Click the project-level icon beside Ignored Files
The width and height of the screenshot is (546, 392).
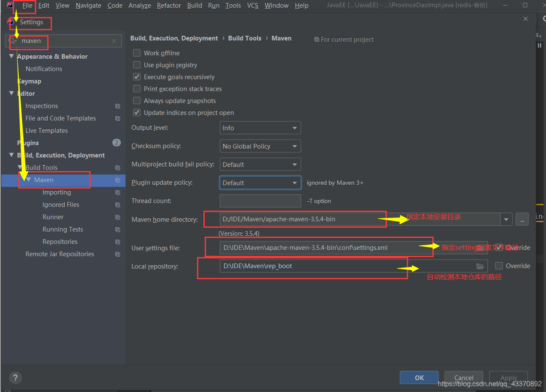(117, 205)
